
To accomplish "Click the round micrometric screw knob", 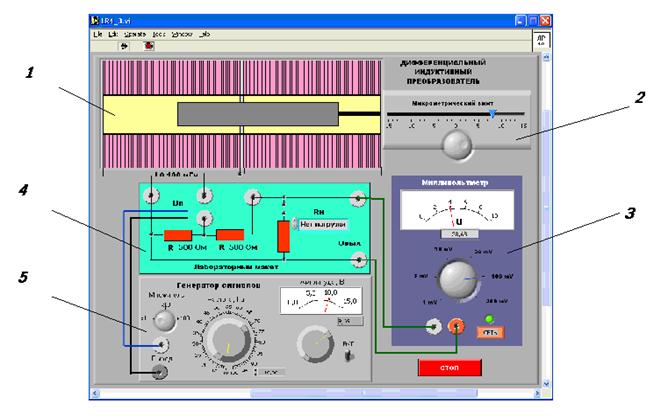I will [x=457, y=145].
